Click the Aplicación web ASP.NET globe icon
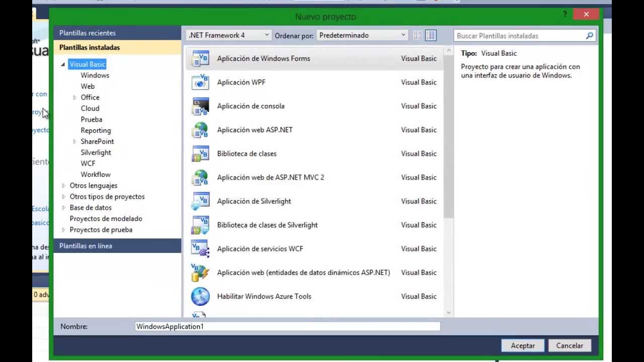Image resolution: width=644 pixels, height=362 pixels. pos(200,130)
